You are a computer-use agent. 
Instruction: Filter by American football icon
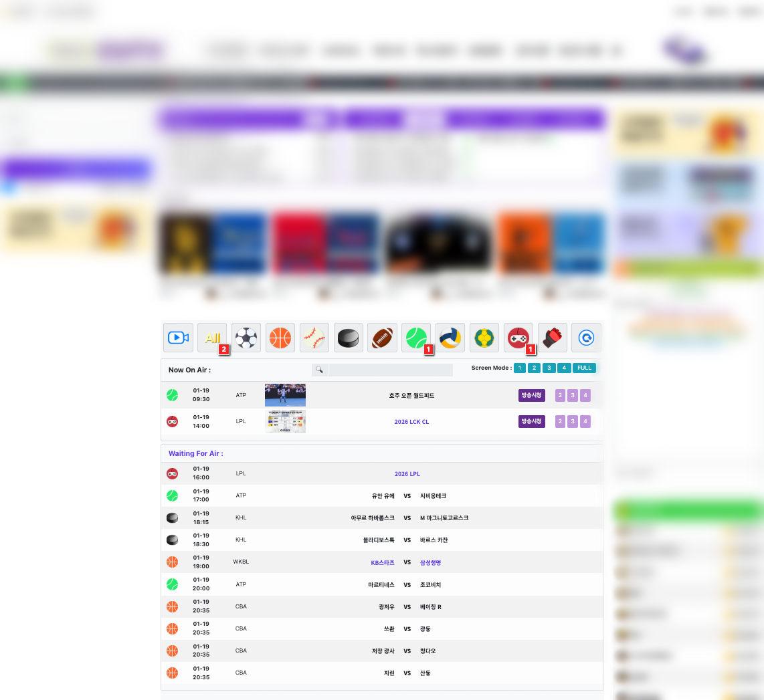382,338
